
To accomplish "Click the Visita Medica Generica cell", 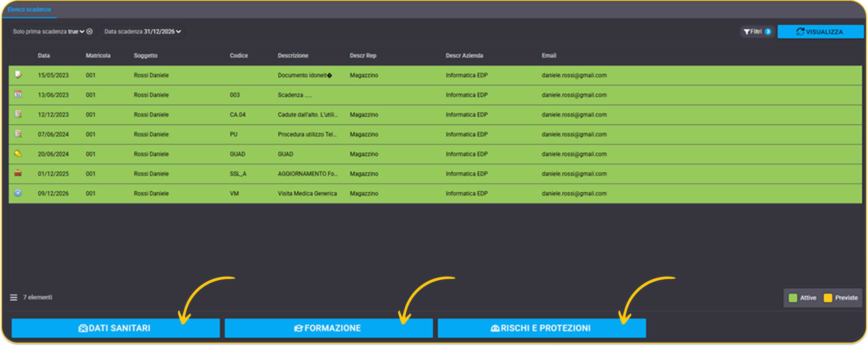I will click(307, 193).
